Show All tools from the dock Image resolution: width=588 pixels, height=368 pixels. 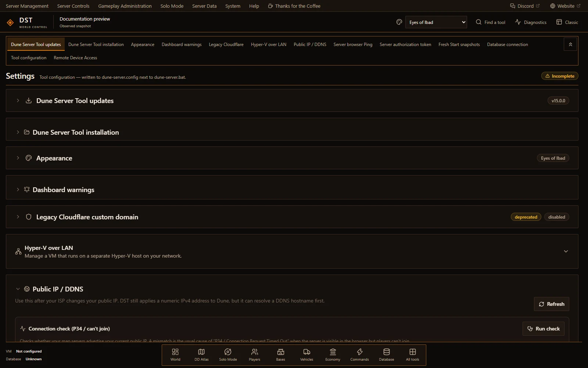(412, 355)
